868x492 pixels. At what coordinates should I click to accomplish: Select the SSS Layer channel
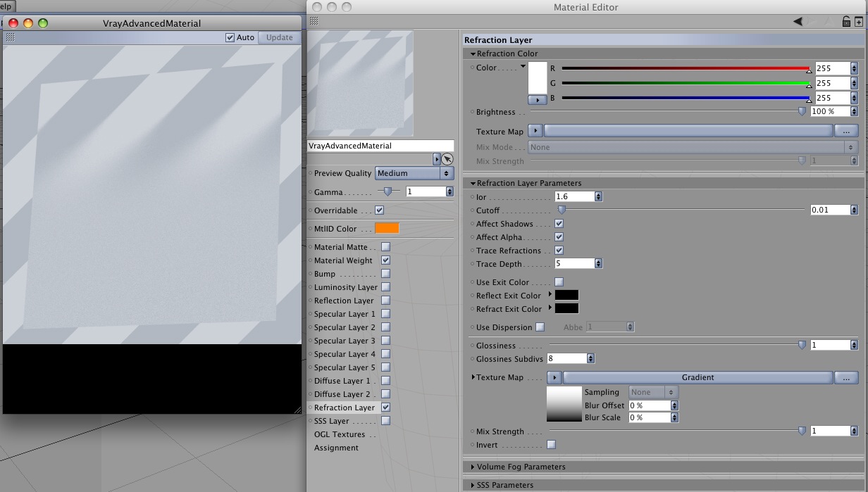pos(332,421)
